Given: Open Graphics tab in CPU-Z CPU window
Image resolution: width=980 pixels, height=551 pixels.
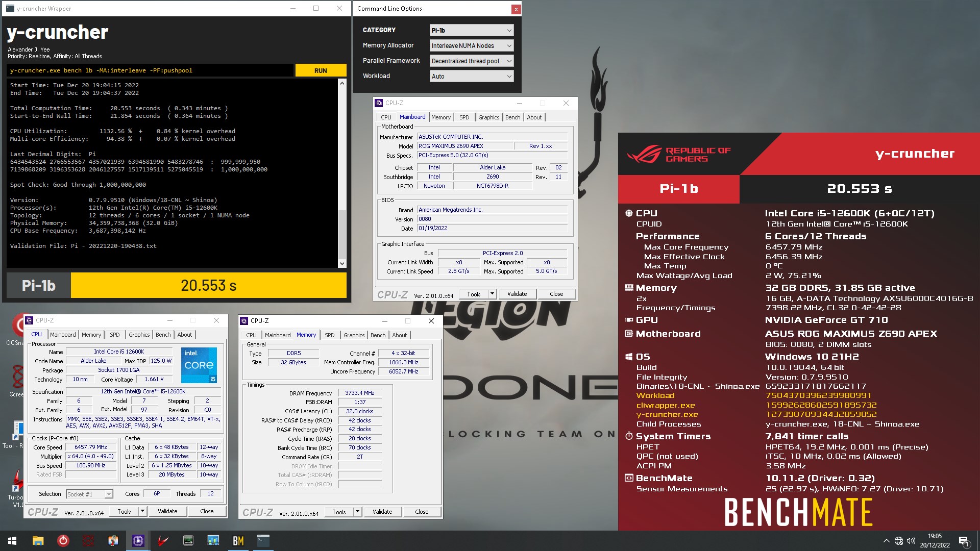Looking at the screenshot, I should (139, 335).
